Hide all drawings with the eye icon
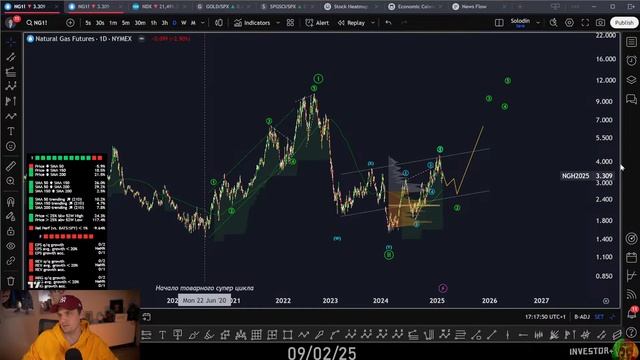This screenshot has width=640, height=360. pyautogui.click(x=11, y=246)
